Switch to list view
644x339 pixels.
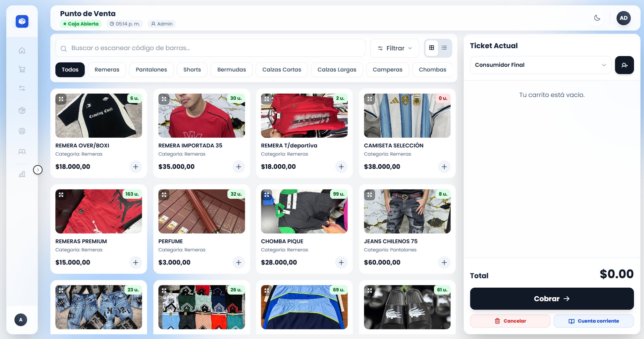444,48
